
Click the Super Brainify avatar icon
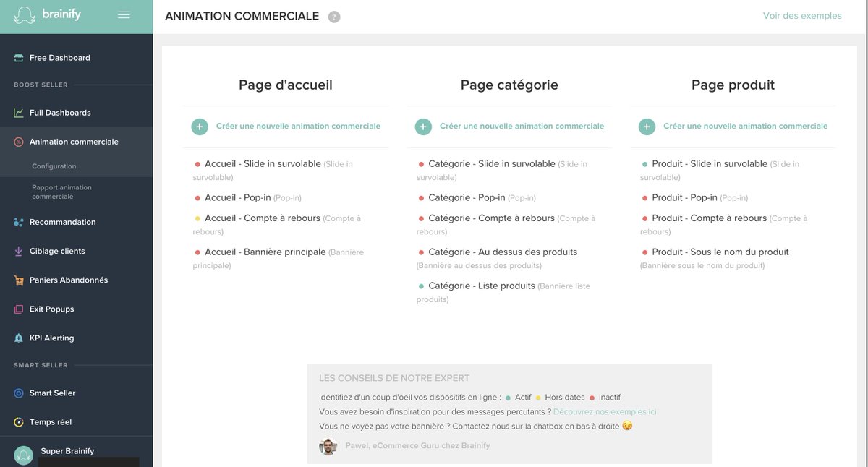(x=23, y=455)
